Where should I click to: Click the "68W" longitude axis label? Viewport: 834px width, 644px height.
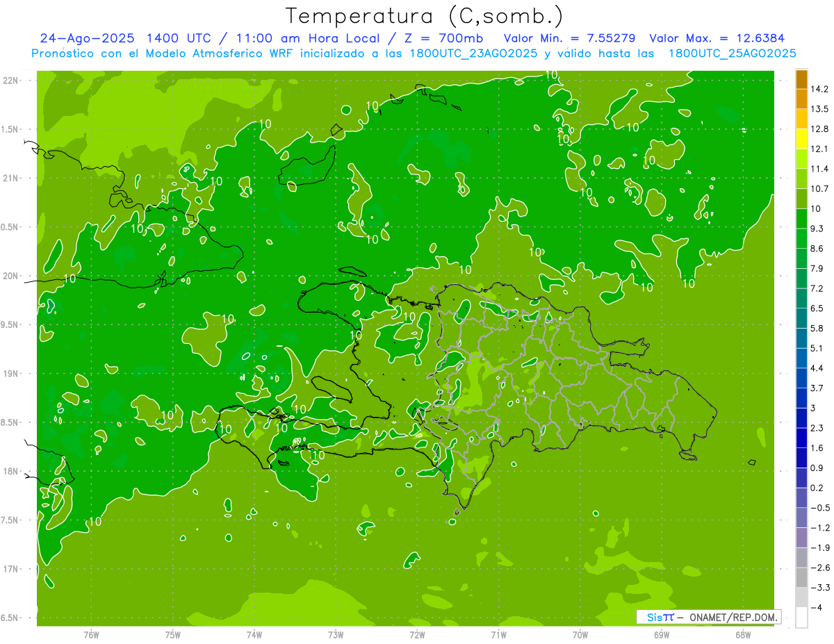tap(743, 635)
